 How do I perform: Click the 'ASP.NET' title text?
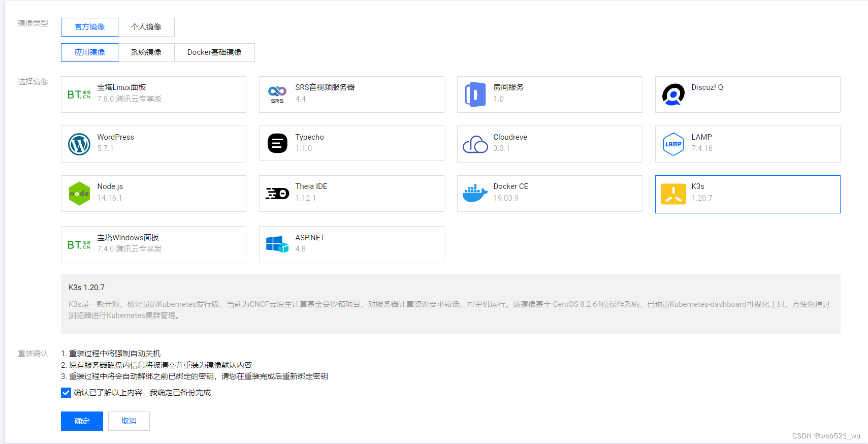pos(310,238)
